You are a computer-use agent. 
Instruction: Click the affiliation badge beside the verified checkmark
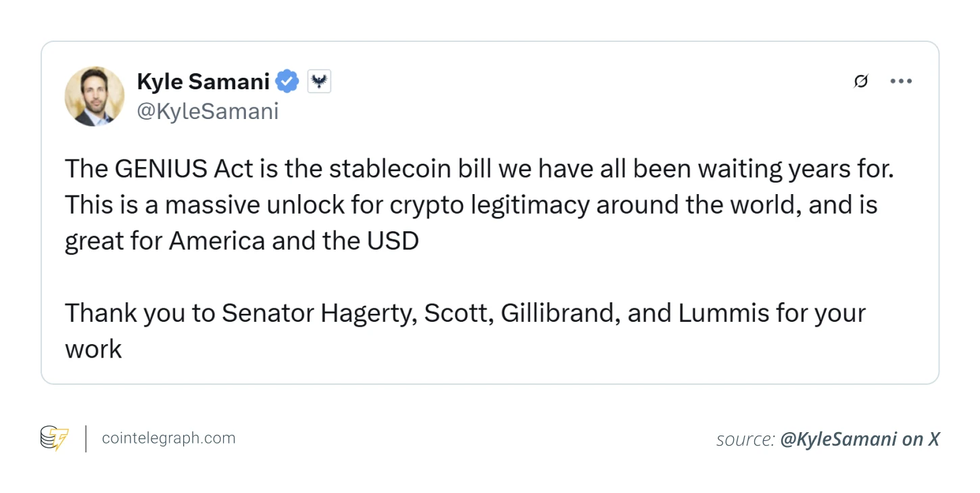pyautogui.click(x=319, y=82)
